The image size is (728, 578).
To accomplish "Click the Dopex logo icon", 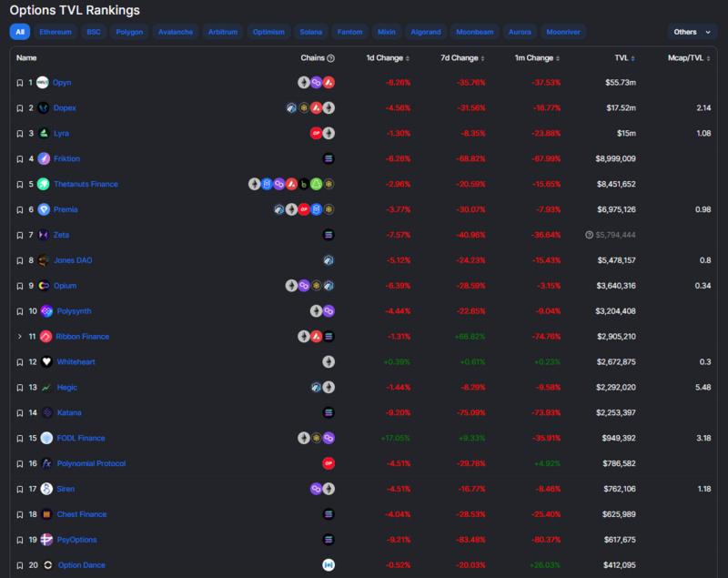I will click(x=43, y=108).
